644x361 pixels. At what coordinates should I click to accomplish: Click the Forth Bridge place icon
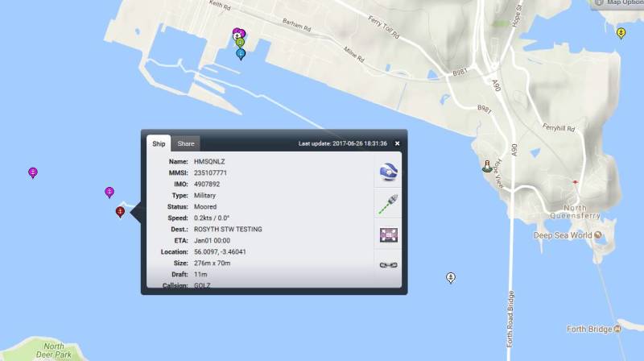(617, 329)
